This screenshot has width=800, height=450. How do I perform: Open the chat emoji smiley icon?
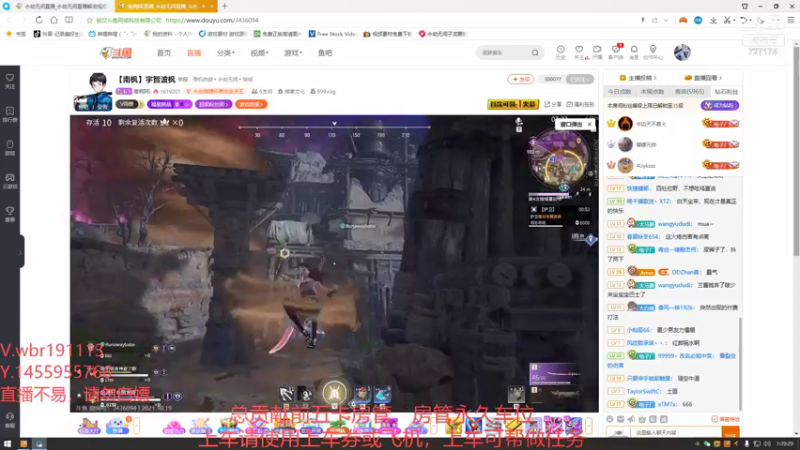click(610, 419)
